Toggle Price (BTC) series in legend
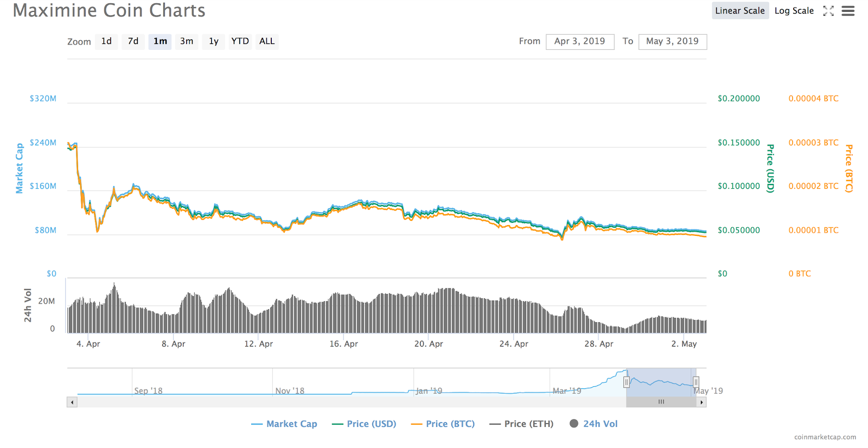868x448 pixels. coord(443,424)
